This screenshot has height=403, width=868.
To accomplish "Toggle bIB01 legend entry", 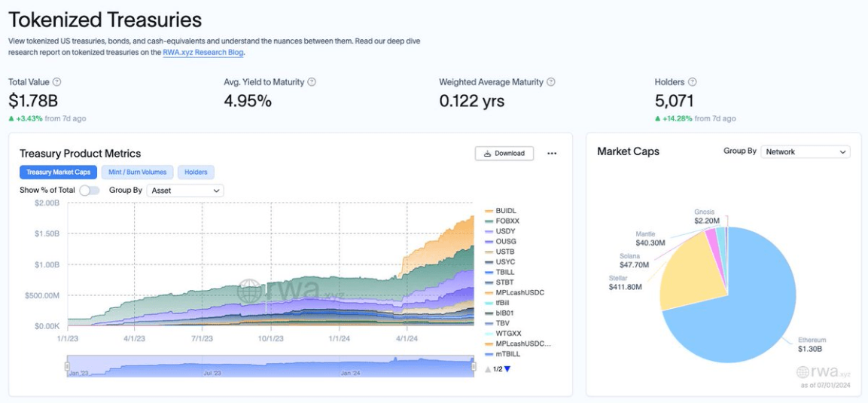I will [501, 313].
